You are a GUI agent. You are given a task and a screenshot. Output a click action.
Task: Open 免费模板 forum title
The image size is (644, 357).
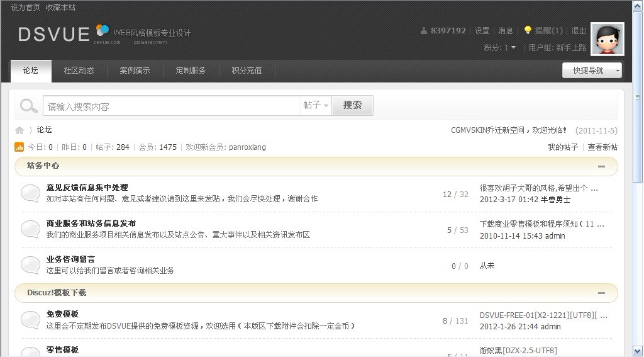(x=62, y=314)
